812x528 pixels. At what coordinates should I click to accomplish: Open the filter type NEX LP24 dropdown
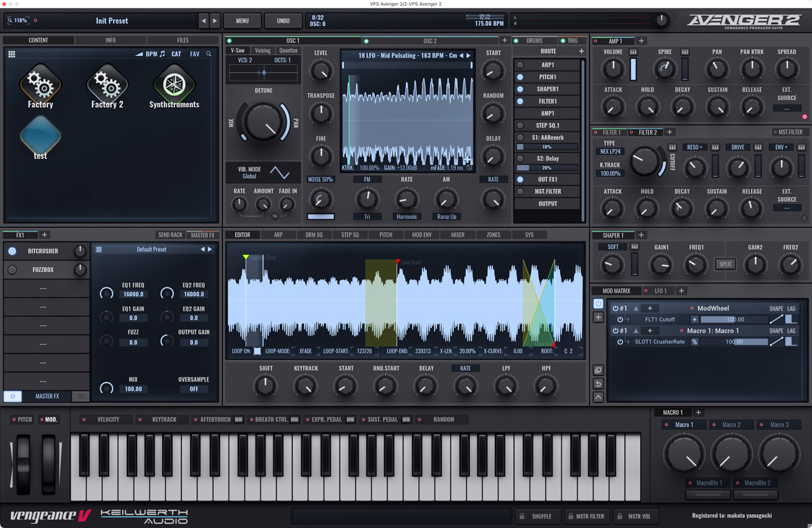tap(610, 152)
